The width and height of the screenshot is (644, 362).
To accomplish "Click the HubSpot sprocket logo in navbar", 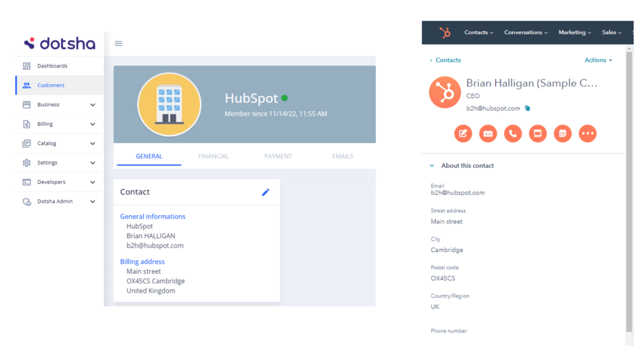I will (x=445, y=32).
